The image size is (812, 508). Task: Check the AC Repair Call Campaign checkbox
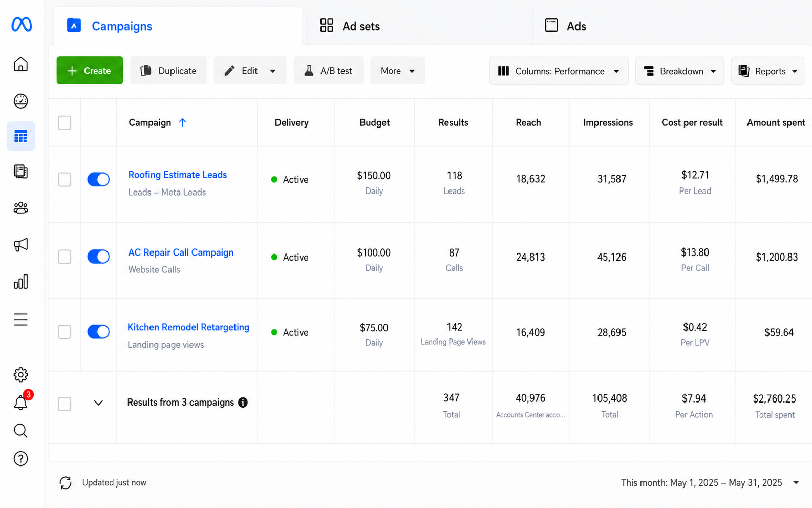tap(65, 257)
